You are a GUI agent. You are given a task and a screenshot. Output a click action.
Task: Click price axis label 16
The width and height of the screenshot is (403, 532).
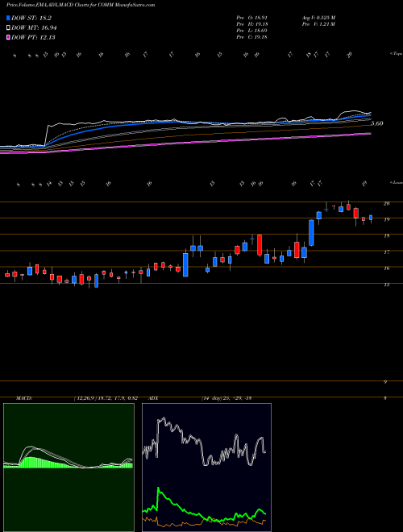386,268
